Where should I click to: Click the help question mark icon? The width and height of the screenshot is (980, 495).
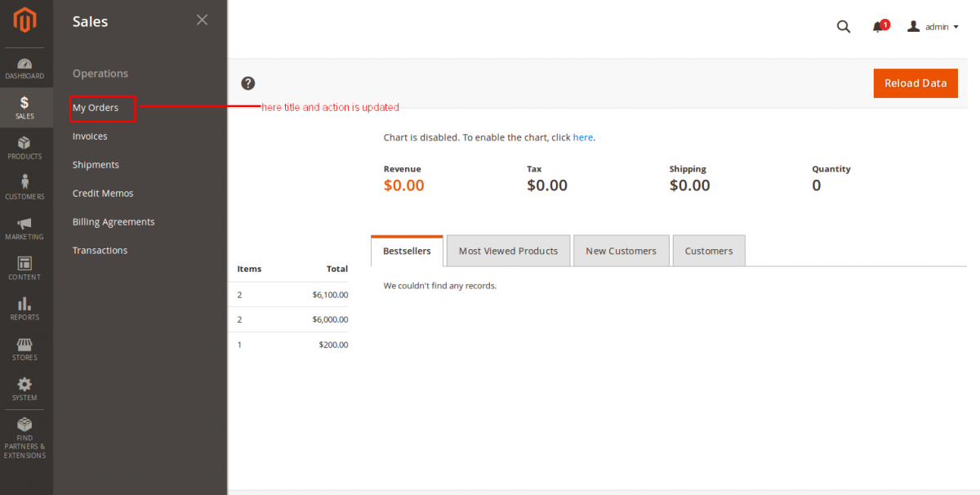pos(248,83)
